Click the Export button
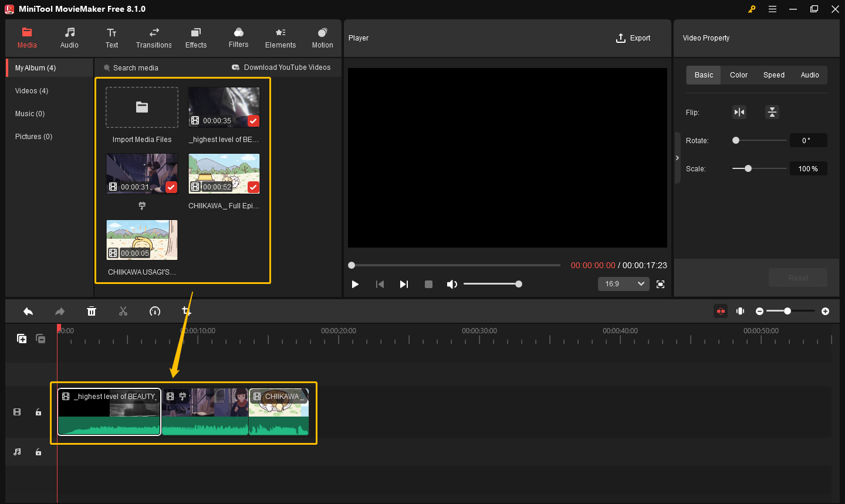 tap(633, 38)
